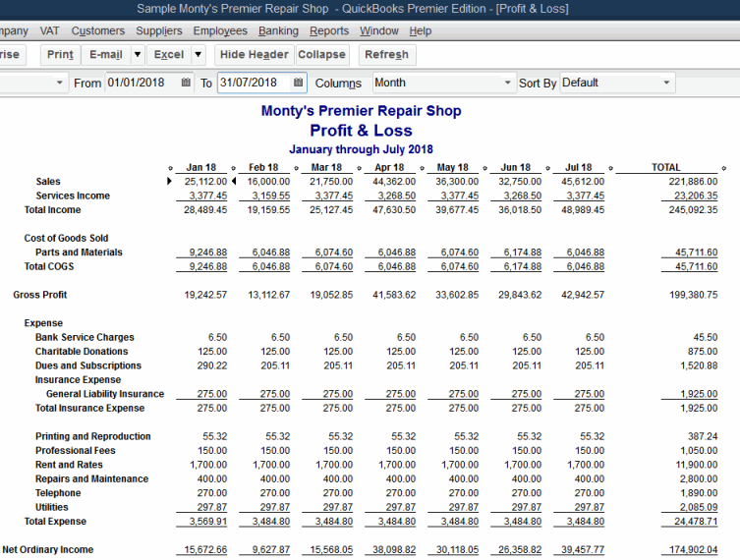
Task: Click the Charitable Donations row label
Action: pyautogui.click(x=82, y=352)
